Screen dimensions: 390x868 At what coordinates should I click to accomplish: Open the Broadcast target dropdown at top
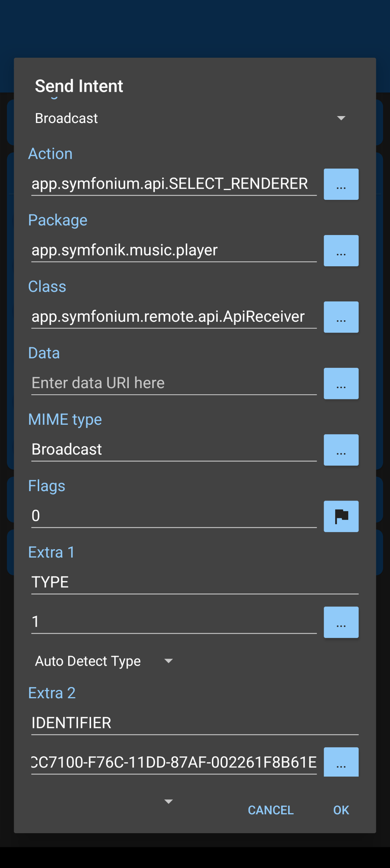click(190, 118)
